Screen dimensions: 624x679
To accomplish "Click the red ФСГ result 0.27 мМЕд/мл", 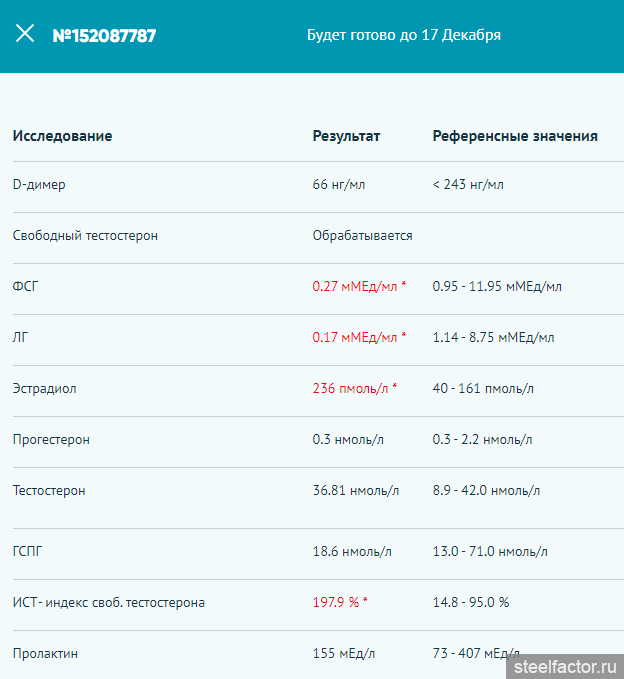I will click(359, 286).
